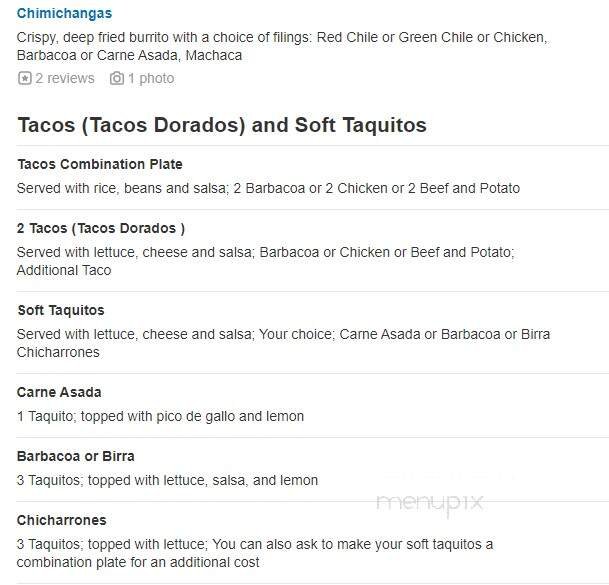View the 1 photo link
Viewport: 609px width, 585px height.
[x=151, y=78]
